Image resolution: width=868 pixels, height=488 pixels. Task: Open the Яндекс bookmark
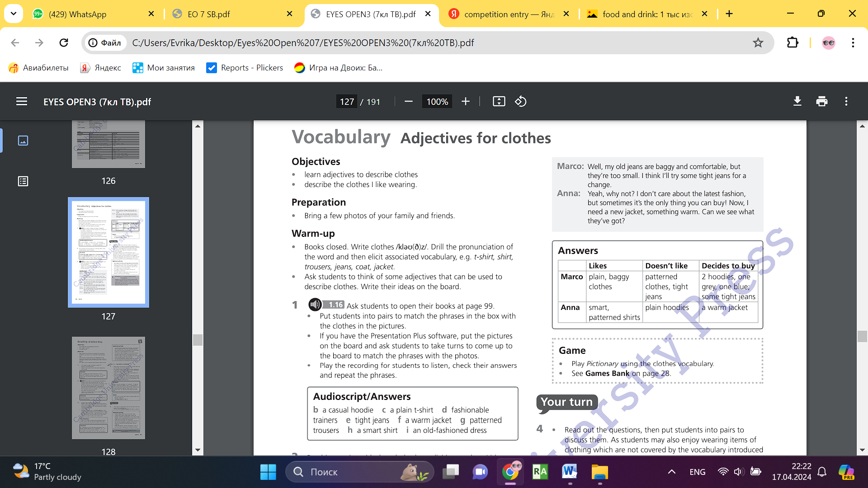101,68
